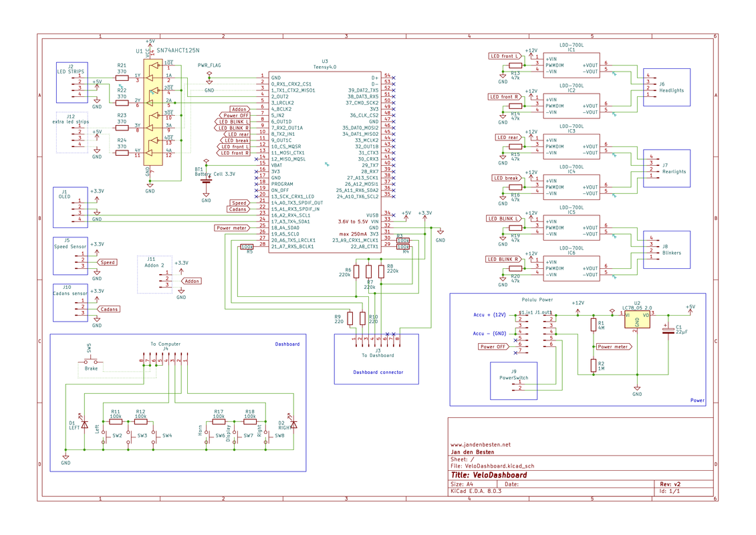Click the J2 LED STRIPS connector box
This screenshot has width=756, height=535.
pos(72,82)
